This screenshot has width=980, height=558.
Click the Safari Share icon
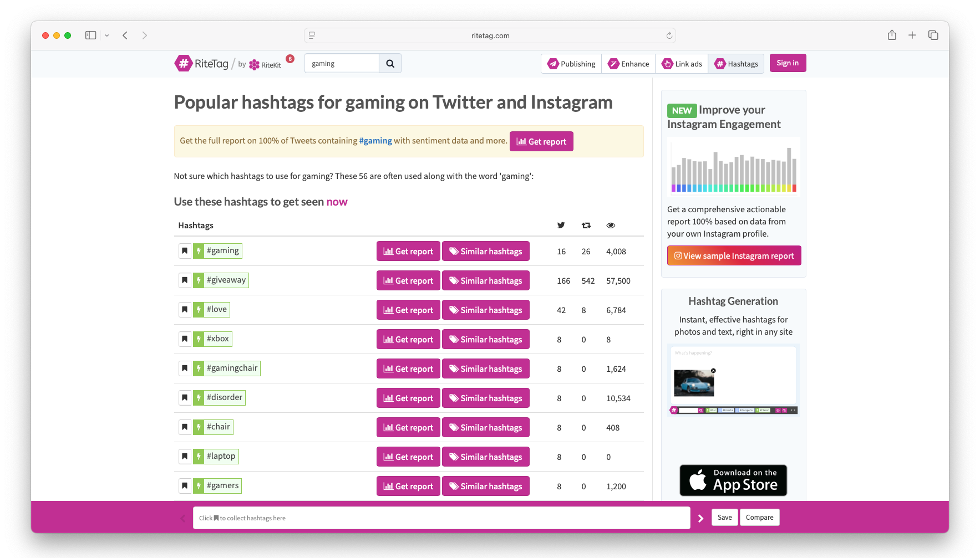(892, 35)
